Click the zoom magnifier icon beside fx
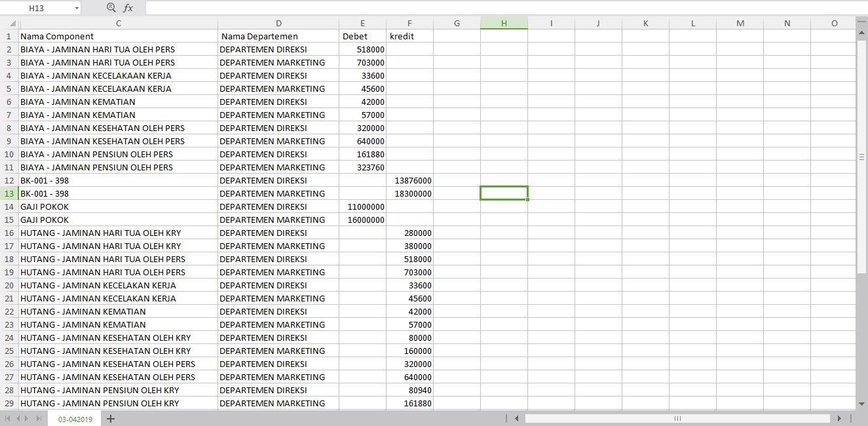 coord(111,8)
